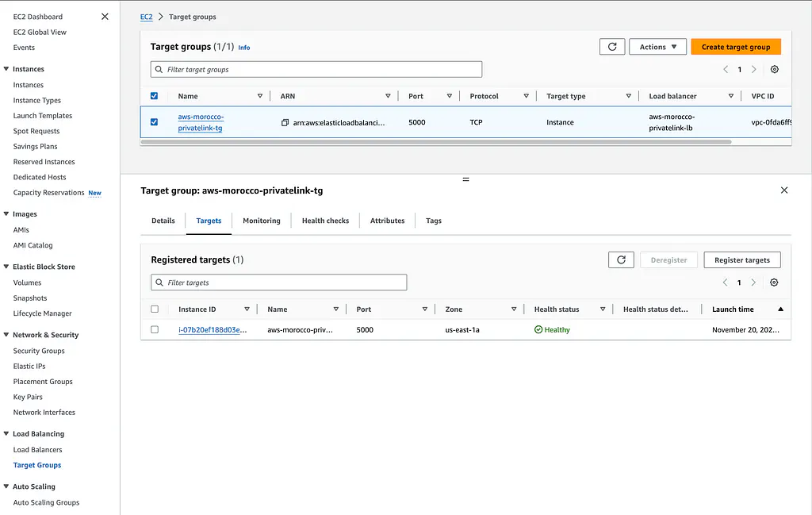This screenshot has width=812, height=515.
Task: Toggle select-all checkbox for target groups
Action: point(154,96)
